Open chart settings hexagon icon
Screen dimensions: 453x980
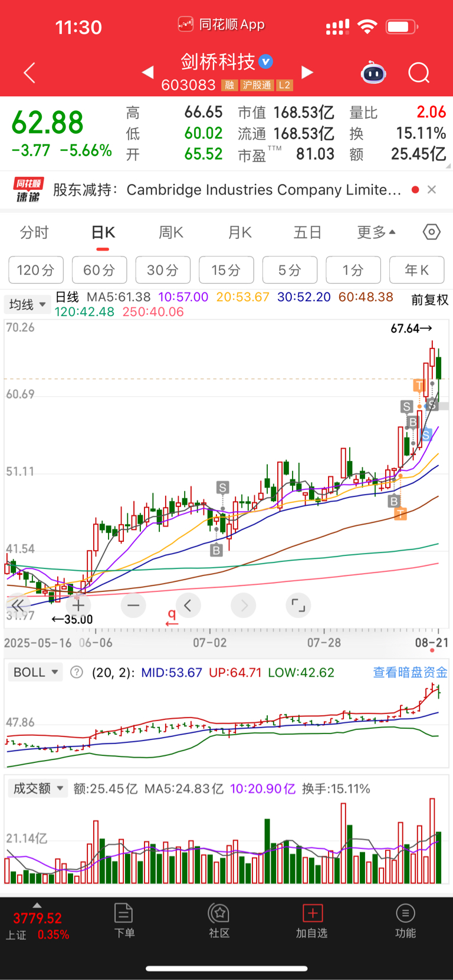(432, 232)
